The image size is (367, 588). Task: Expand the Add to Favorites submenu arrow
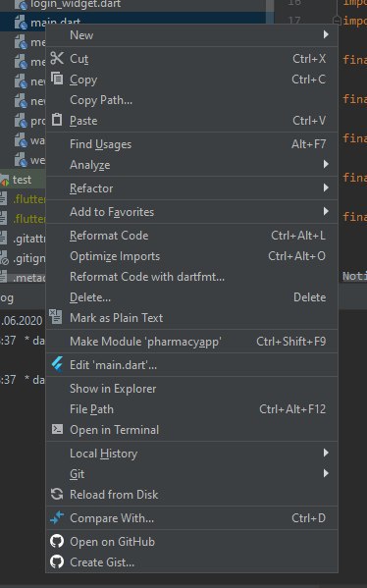pos(326,211)
